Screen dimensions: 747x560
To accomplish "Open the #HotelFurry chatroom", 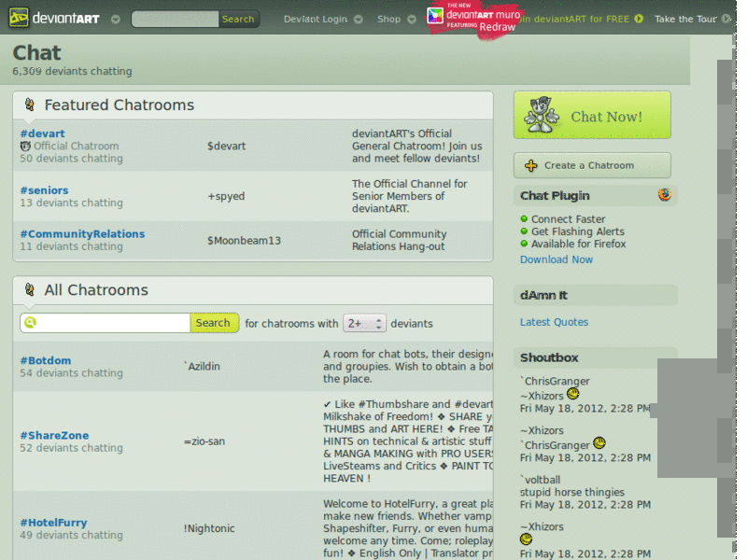I will click(x=53, y=523).
